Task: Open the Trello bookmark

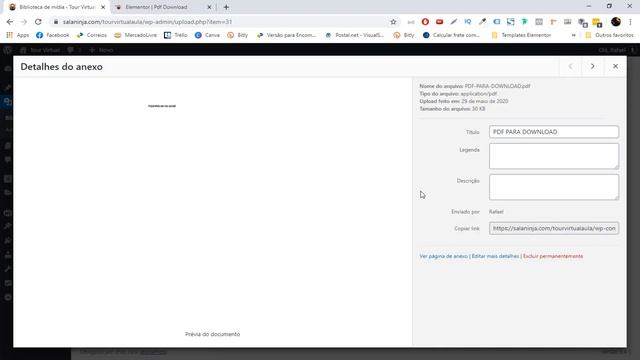Action: (176, 35)
